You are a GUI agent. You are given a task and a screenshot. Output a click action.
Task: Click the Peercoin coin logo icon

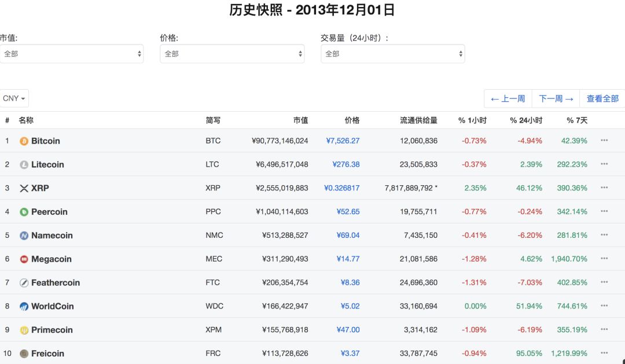[x=24, y=212]
